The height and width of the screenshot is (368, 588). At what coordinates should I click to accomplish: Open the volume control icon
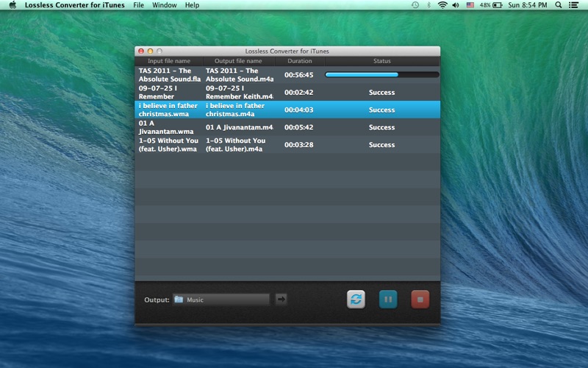(456, 5)
